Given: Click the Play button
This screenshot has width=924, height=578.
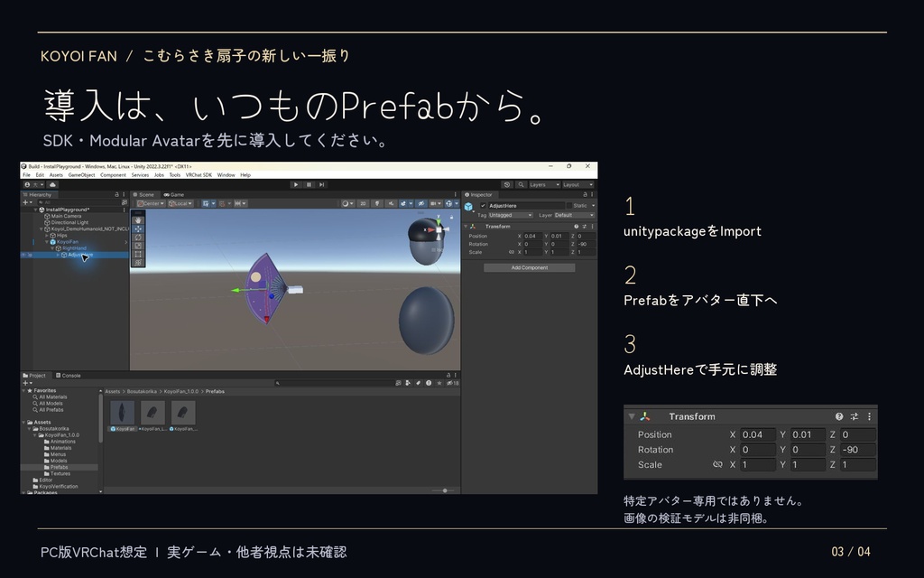Looking at the screenshot, I should pos(296,184).
